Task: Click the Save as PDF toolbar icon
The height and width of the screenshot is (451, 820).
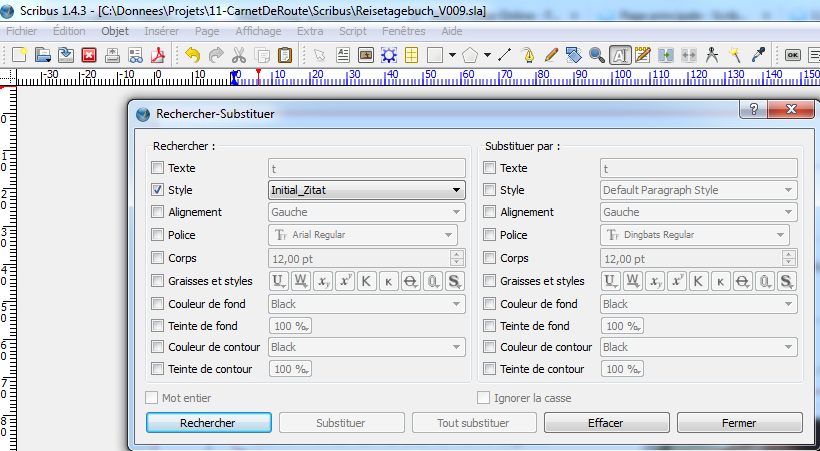Action: 156,55
